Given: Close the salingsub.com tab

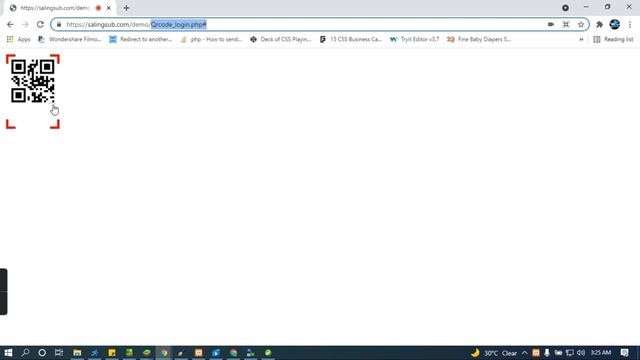Looking at the screenshot, I should click(x=109, y=8).
